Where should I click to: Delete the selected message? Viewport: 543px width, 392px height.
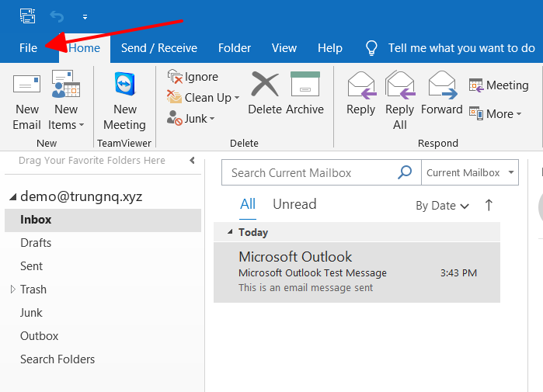[x=265, y=93]
